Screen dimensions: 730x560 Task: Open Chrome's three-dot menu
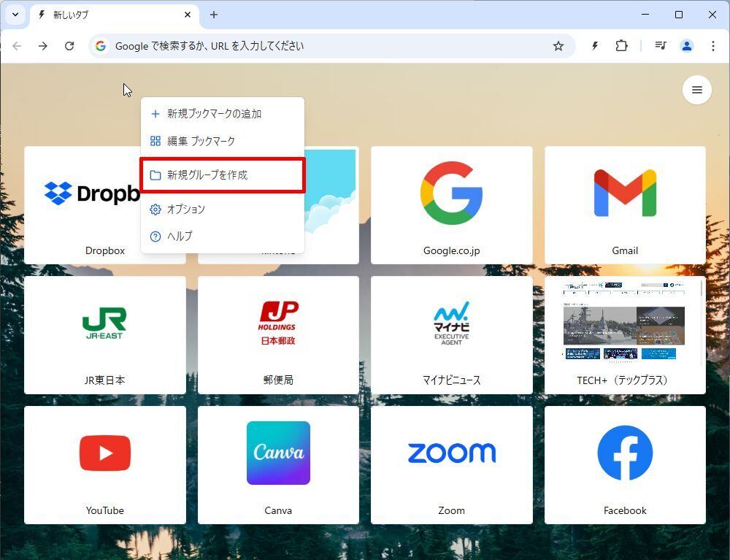pyautogui.click(x=712, y=45)
